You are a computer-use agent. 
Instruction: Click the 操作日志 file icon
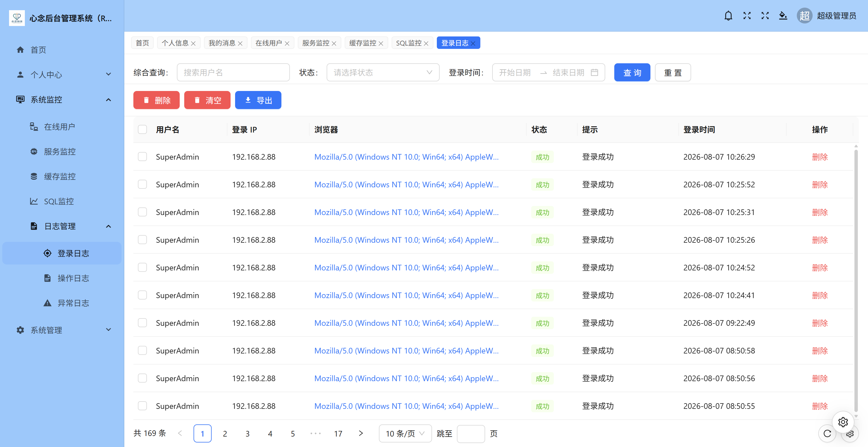(x=47, y=278)
